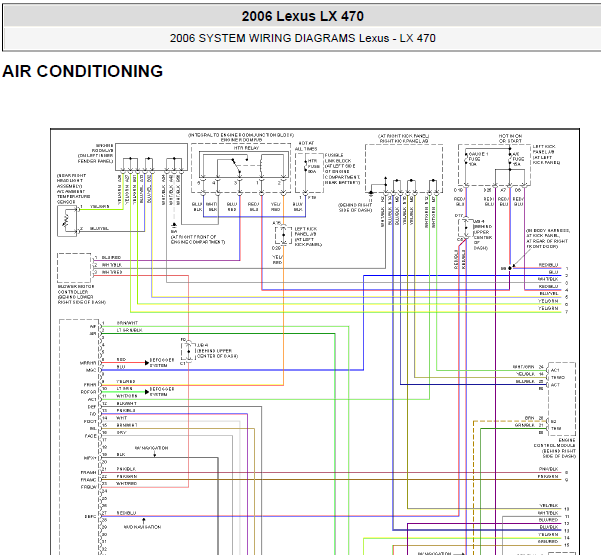
Task: Click the "LEFT KICK PANEL J/B" label beside the A/C fuse
Action: pyautogui.click(x=544, y=149)
